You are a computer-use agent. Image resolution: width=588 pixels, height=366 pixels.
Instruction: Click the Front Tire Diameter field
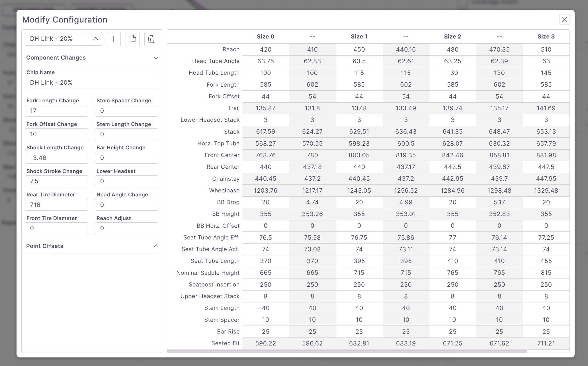57,228
